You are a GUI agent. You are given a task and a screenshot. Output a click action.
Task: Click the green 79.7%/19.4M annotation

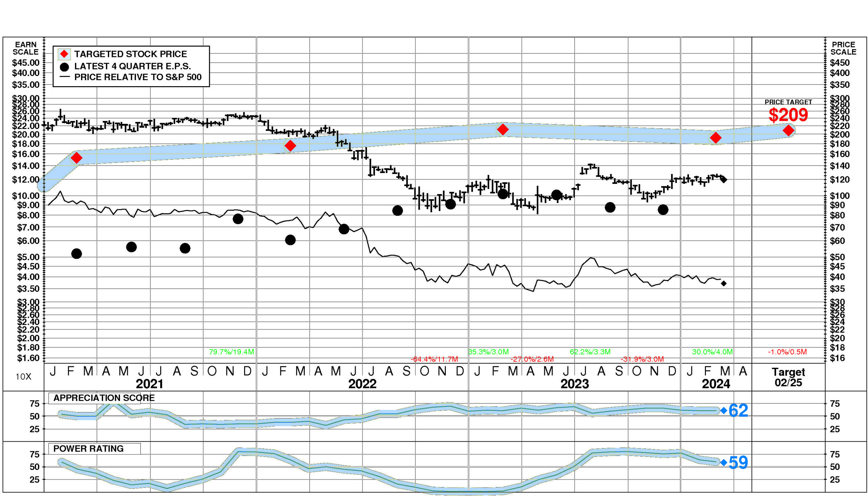click(231, 351)
